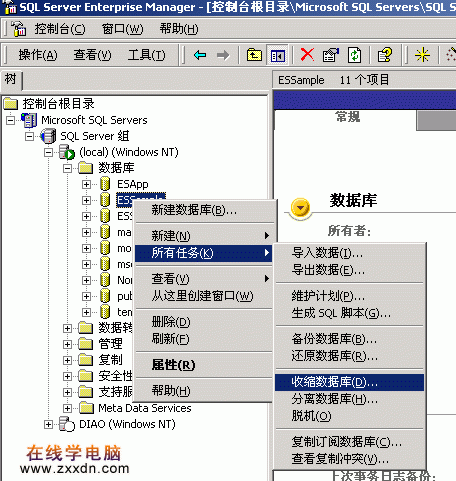The image size is (456, 481).
Task: Choose 备份数据库(B)... in submenu
Action: pyautogui.click(x=349, y=339)
